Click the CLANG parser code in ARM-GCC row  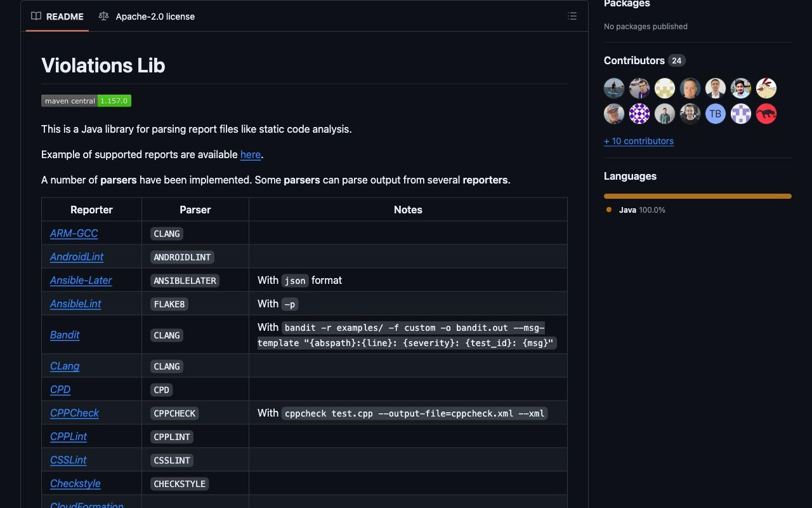[x=167, y=234]
